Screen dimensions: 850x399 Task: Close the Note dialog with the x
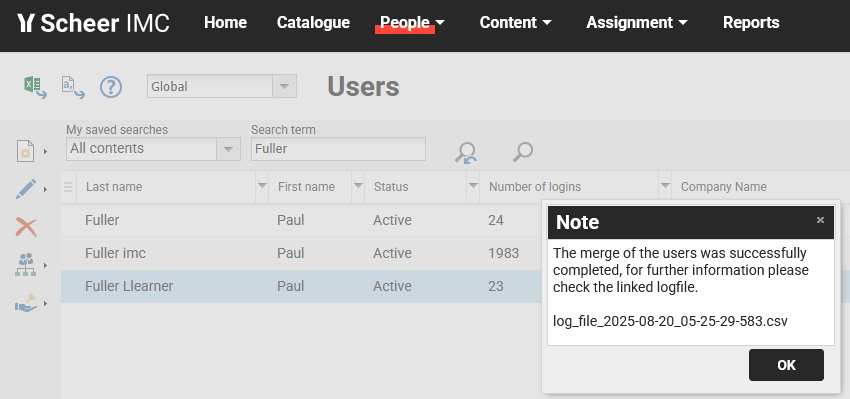pos(820,220)
